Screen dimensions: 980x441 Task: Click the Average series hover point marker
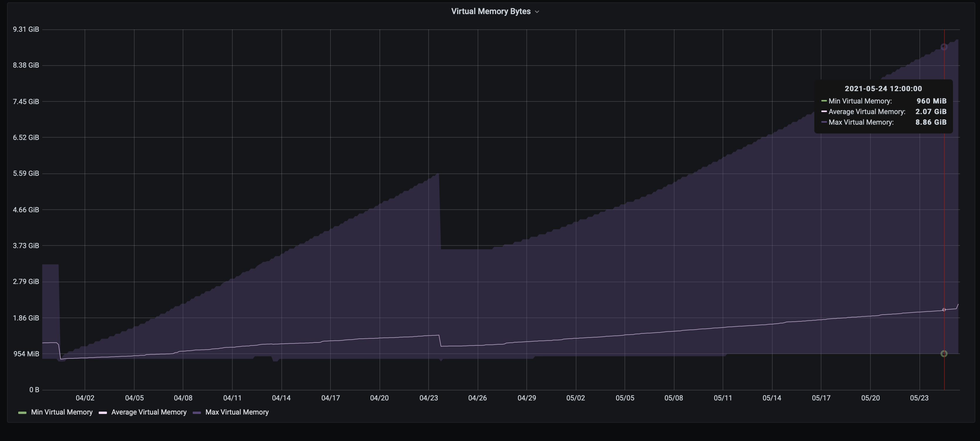click(944, 310)
